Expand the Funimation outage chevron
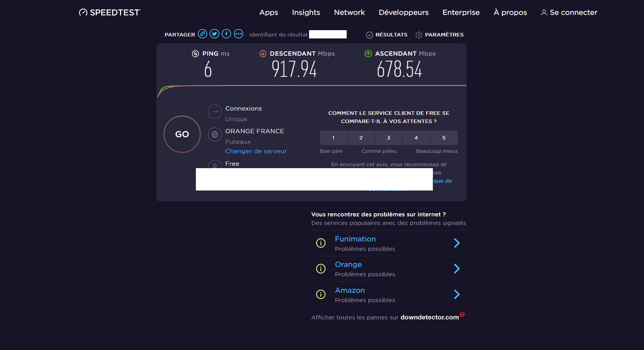Screen dimensions: 644x350 457,243
